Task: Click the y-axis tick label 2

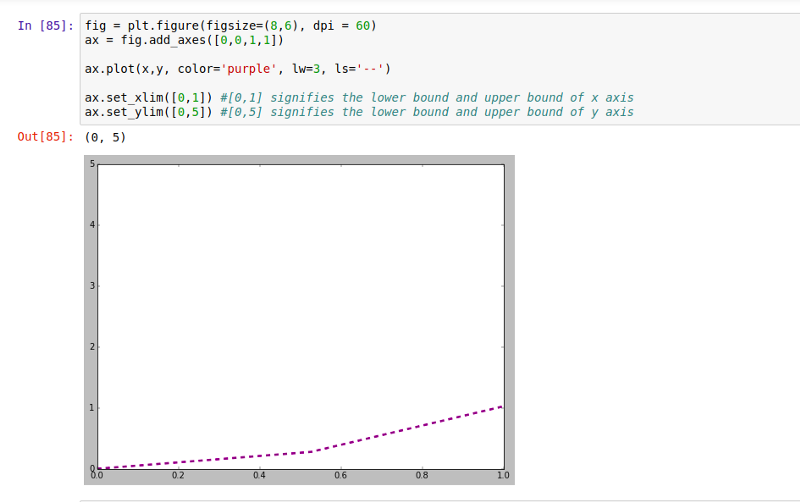Action: [x=92, y=347]
